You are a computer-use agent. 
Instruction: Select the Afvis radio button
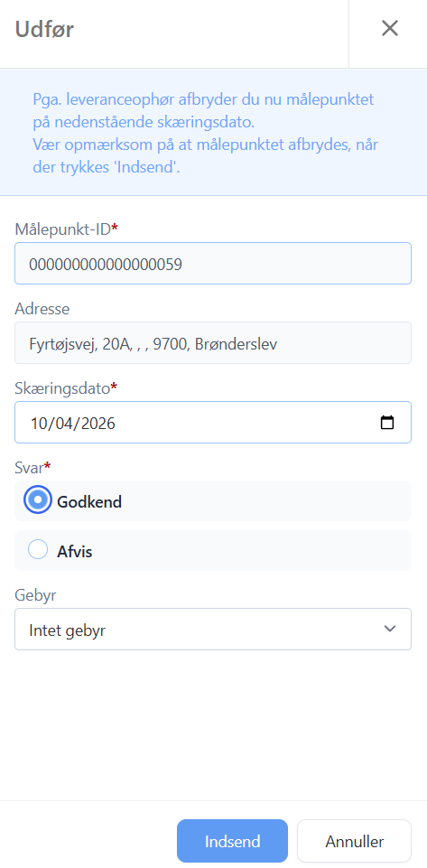click(x=38, y=550)
